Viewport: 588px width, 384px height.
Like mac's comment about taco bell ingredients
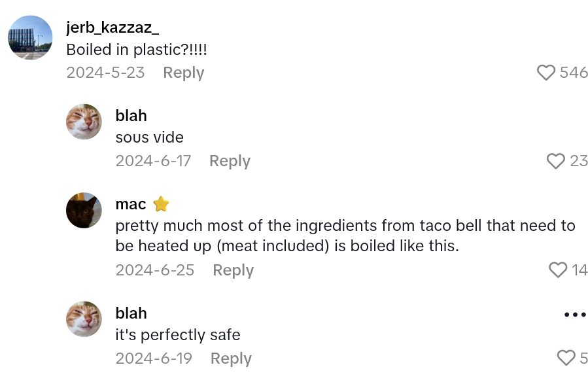557,270
